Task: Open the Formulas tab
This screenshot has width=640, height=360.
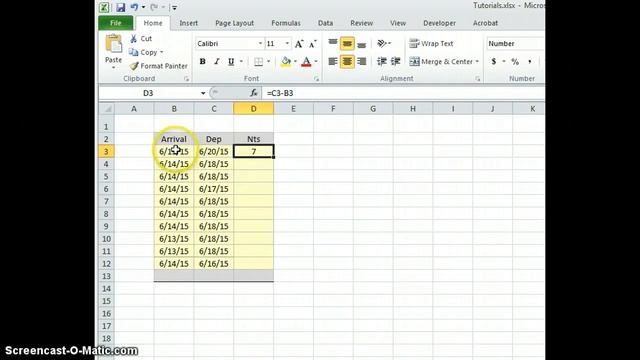Action: point(286,23)
